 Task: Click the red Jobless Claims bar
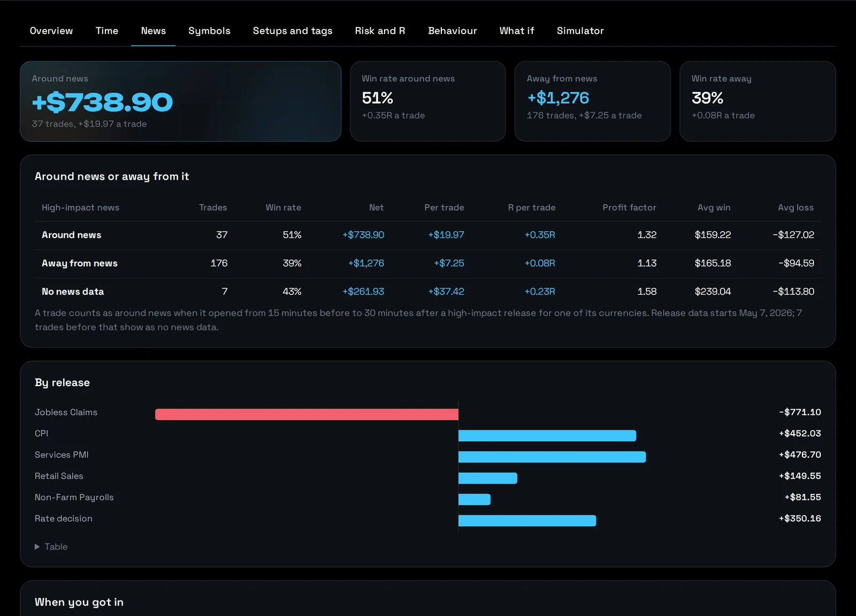[x=307, y=414]
